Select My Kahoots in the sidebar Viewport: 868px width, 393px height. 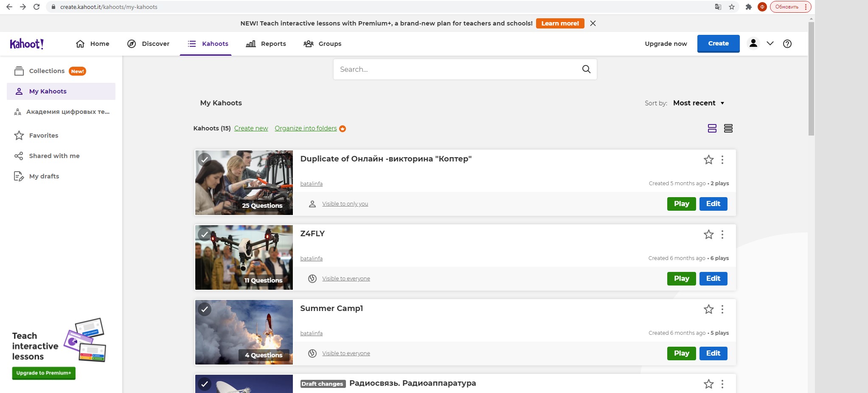61,91
